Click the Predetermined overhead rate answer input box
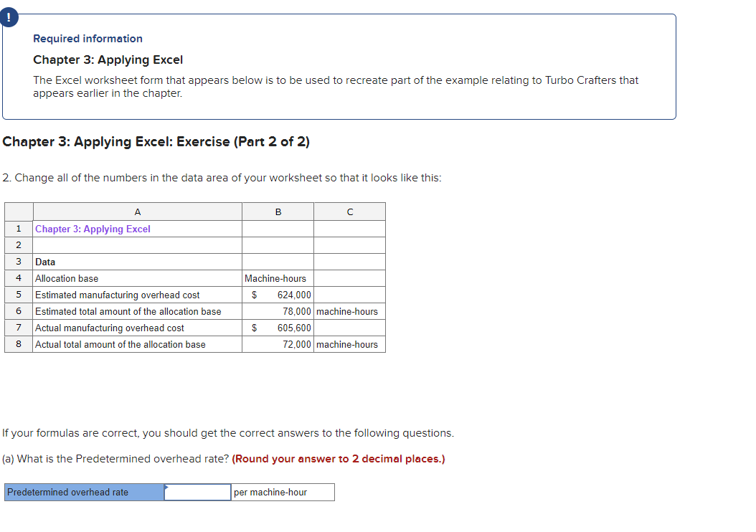Image resolution: width=756 pixels, height=532 pixels. pos(197,492)
